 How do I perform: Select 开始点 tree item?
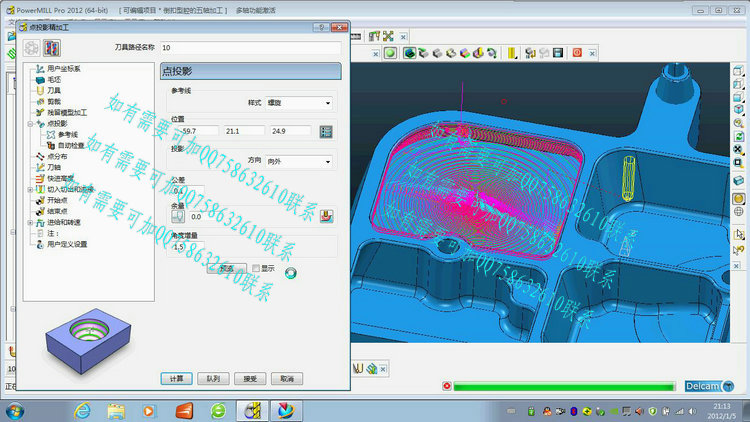click(57, 201)
